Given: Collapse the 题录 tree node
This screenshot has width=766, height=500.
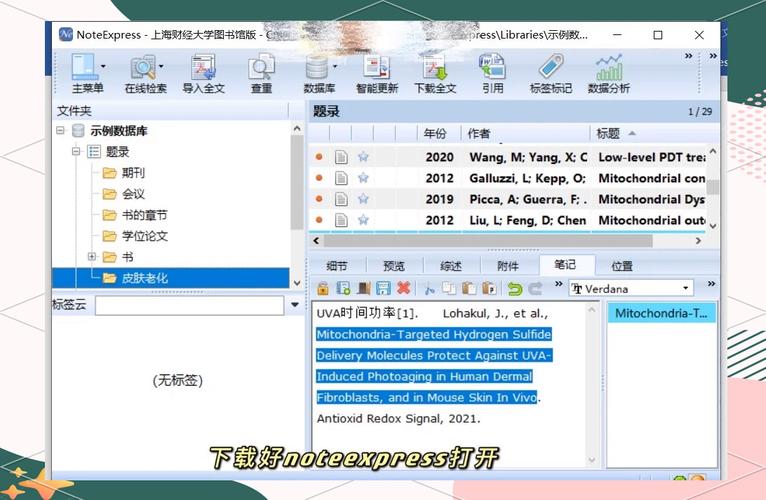Looking at the screenshot, I should click(76, 152).
